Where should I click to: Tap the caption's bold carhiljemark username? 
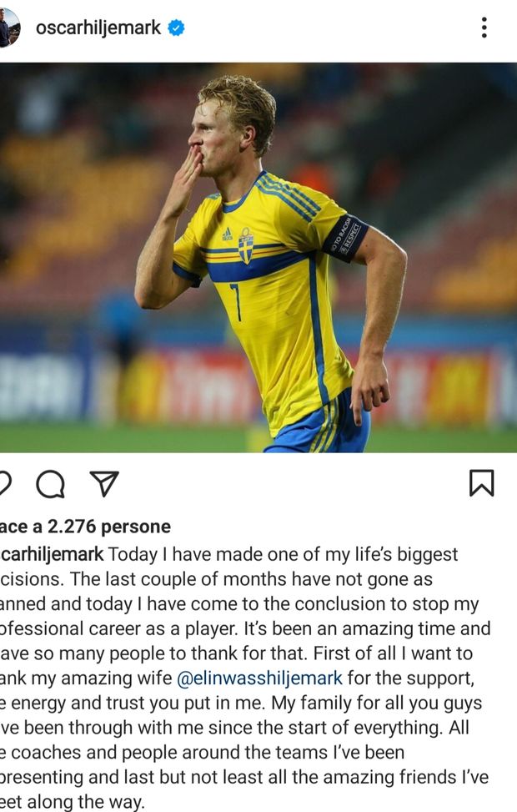(52, 554)
